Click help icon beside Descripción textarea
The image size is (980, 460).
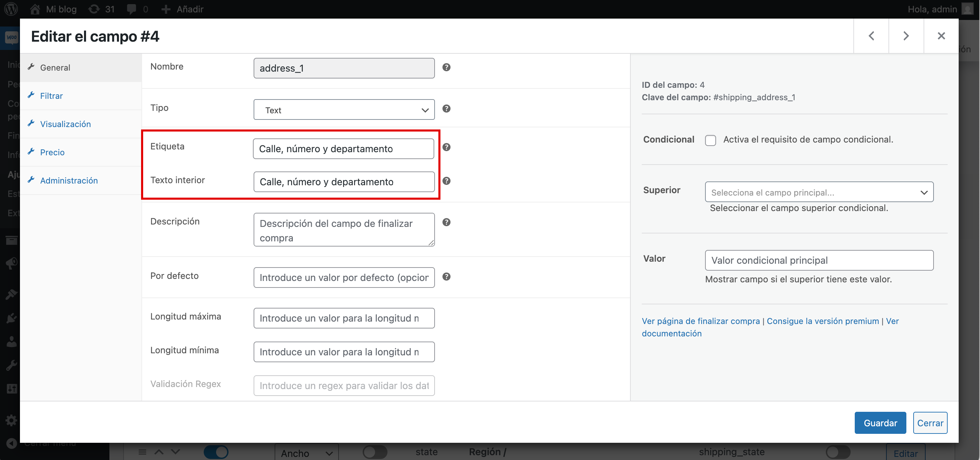click(446, 222)
